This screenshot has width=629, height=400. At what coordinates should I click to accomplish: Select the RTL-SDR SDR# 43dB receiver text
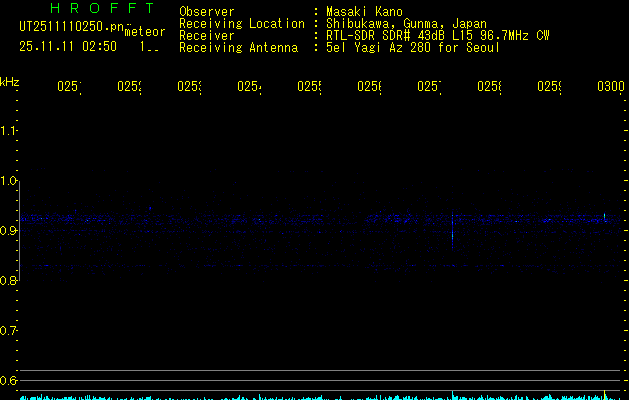point(438,36)
